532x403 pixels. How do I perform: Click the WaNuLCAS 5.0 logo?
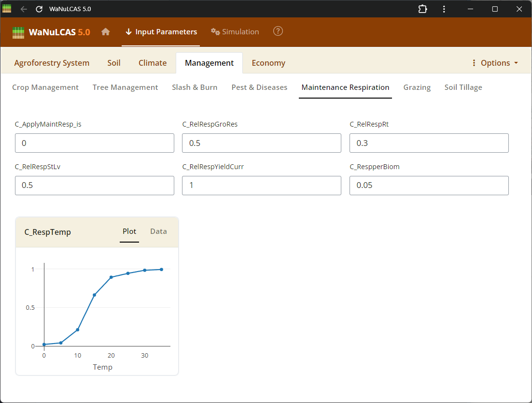tap(51, 32)
